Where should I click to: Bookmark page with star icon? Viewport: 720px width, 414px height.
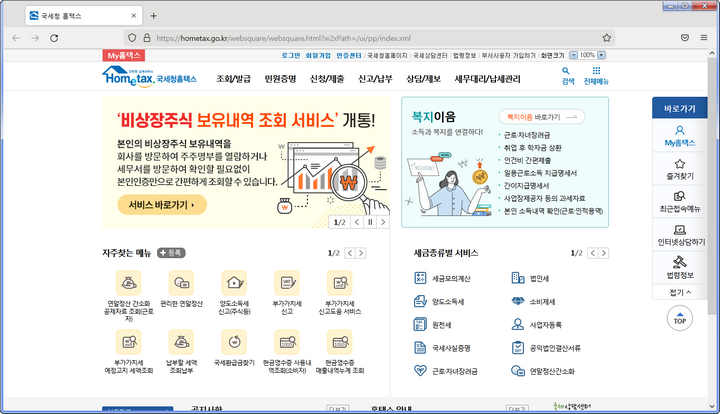(x=607, y=38)
